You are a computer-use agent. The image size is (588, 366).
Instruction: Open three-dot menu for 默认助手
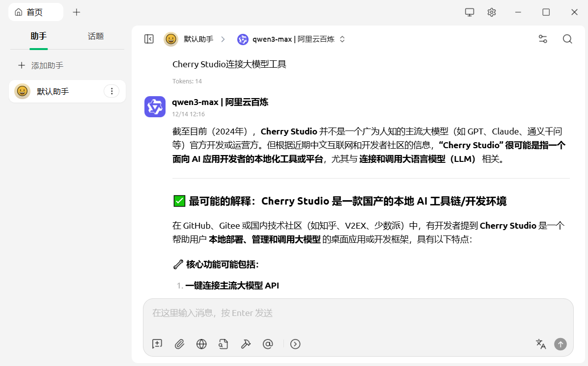pyautogui.click(x=112, y=91)
